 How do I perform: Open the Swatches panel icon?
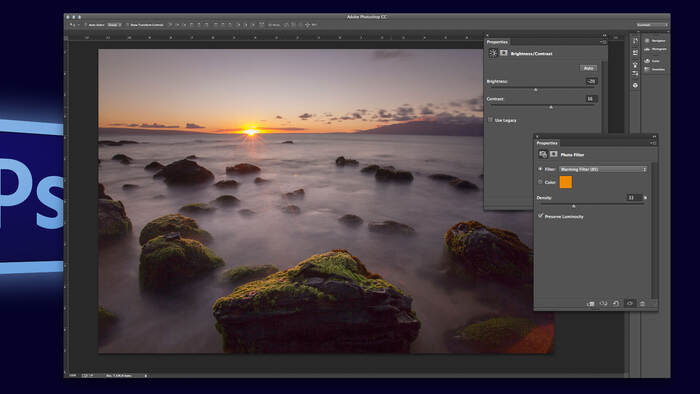(x=647, y=69)
